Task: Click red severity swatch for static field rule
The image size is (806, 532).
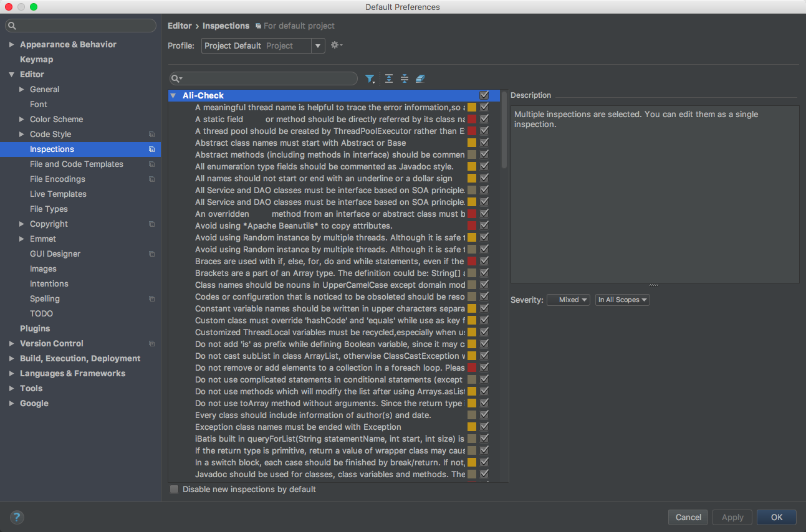Action: tap(472, 119)
